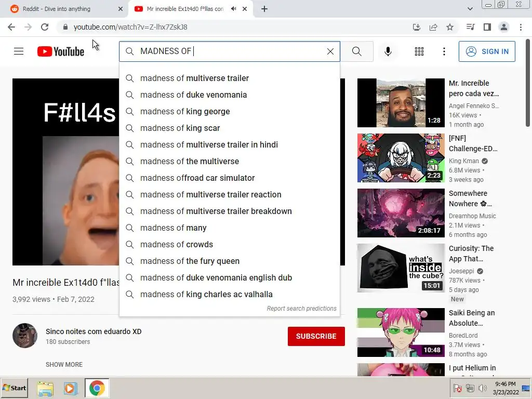This screenshot has width=532, height=399.
Task: Close the Reddit tab
Action: tap(121, 9)
